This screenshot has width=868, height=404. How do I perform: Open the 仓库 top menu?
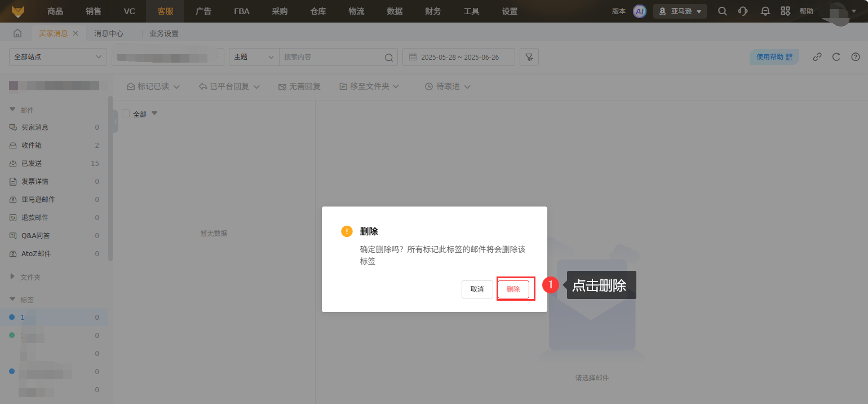coord(318,11)
